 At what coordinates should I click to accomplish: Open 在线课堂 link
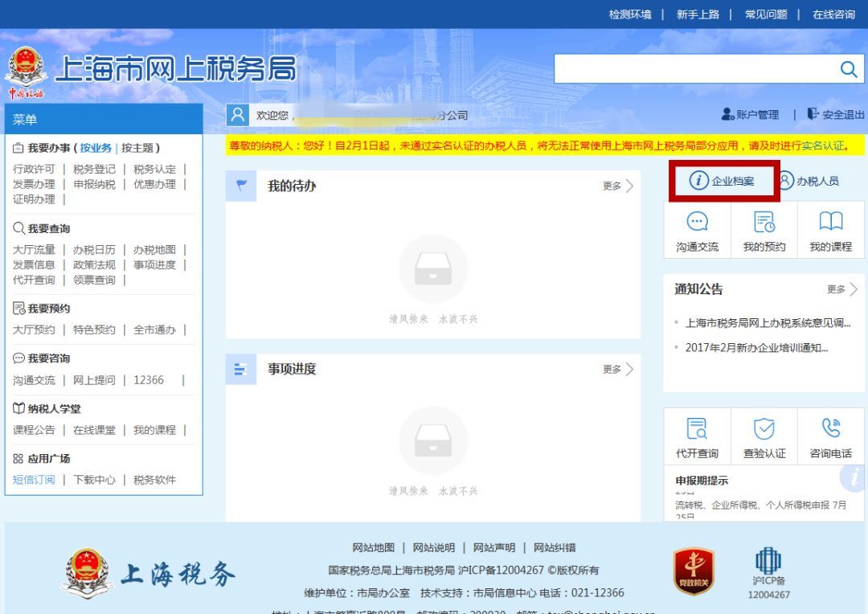pyautogui.click(x=94, y=430)
